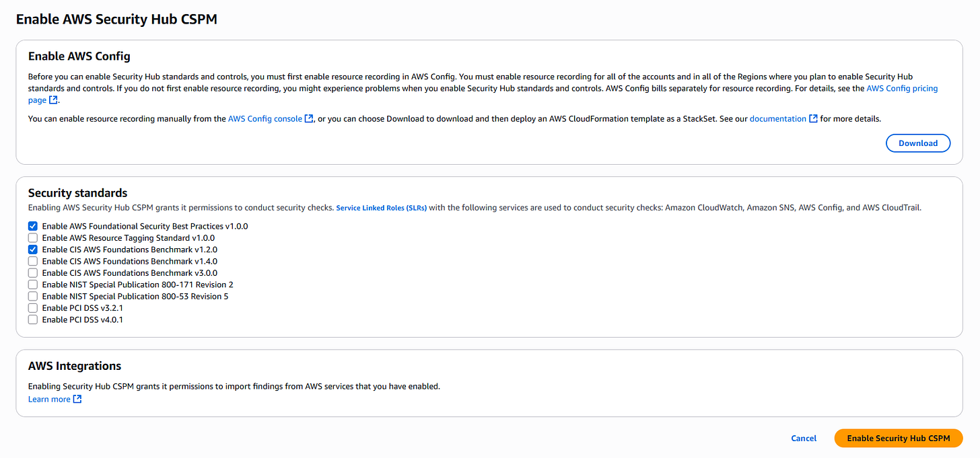980x458 pixels.
Task: Check CIS AWS Foundations Benchmark v1.4.0
Action: tap(33, 261)
